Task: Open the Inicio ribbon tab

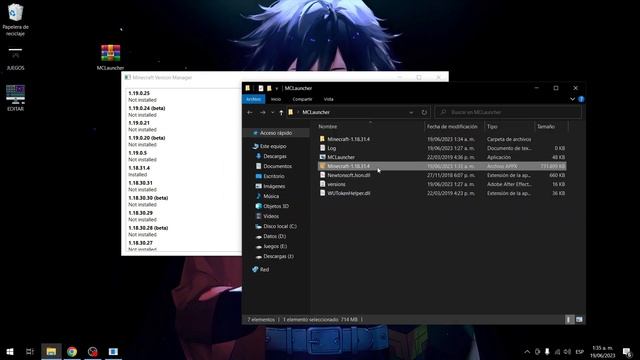Action: [x=276, y=99]
